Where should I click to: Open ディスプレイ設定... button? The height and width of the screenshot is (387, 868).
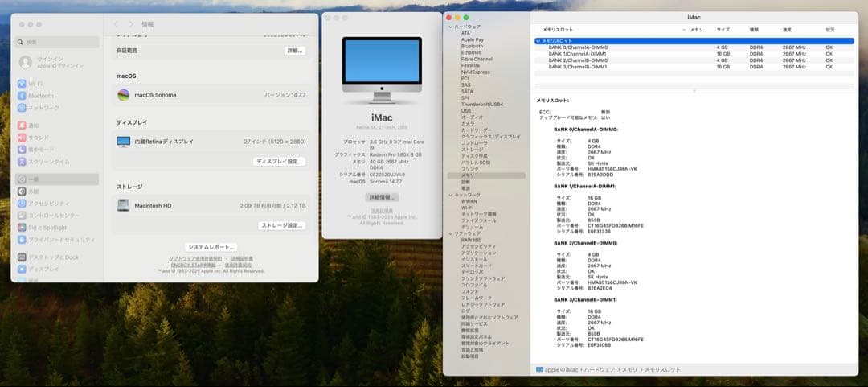(x=280, y=162)
